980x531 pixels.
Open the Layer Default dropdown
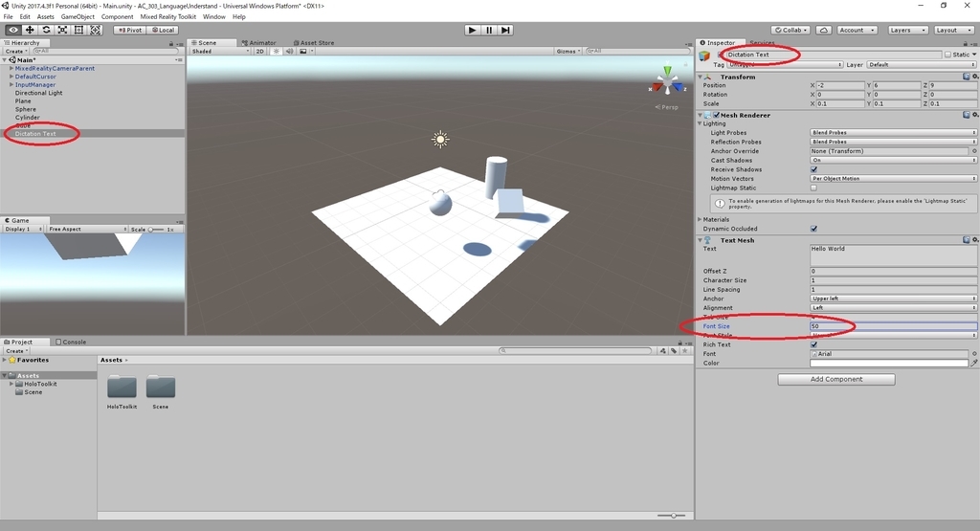pyautogui.click(x=922, y=64)
